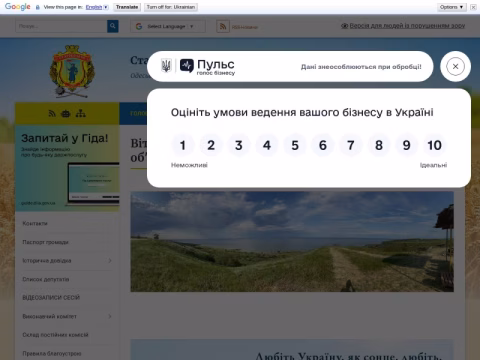Viewport: 480px width, 360px height.
Task: Open Контакти in the sidebar menu
Action: coord(35,223)
